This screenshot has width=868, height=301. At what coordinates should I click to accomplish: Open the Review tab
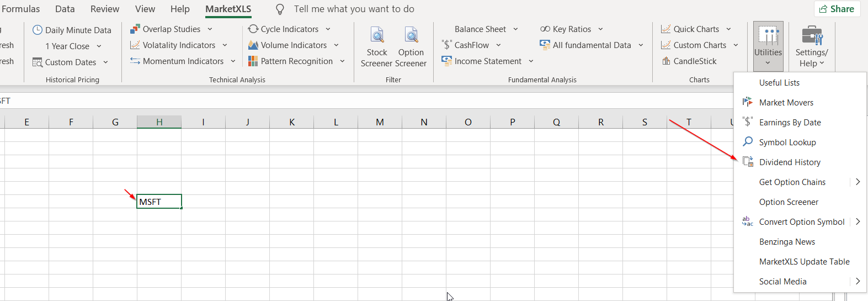pos(105,9)
